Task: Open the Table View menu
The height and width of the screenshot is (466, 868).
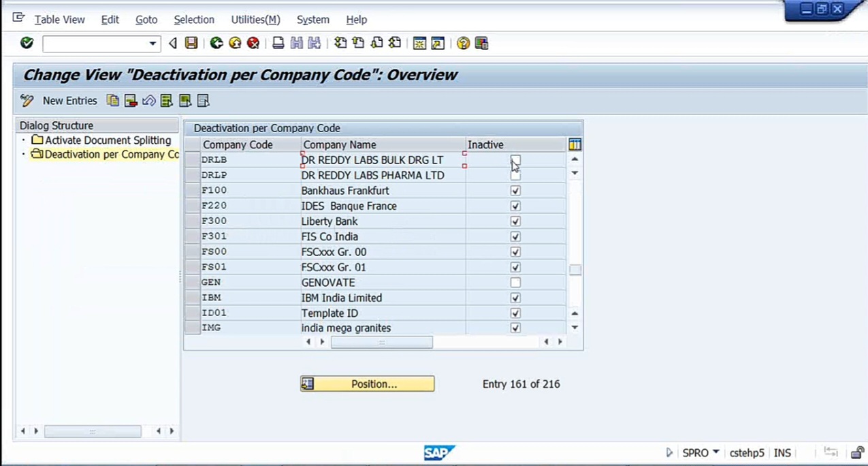Action: 59,20
